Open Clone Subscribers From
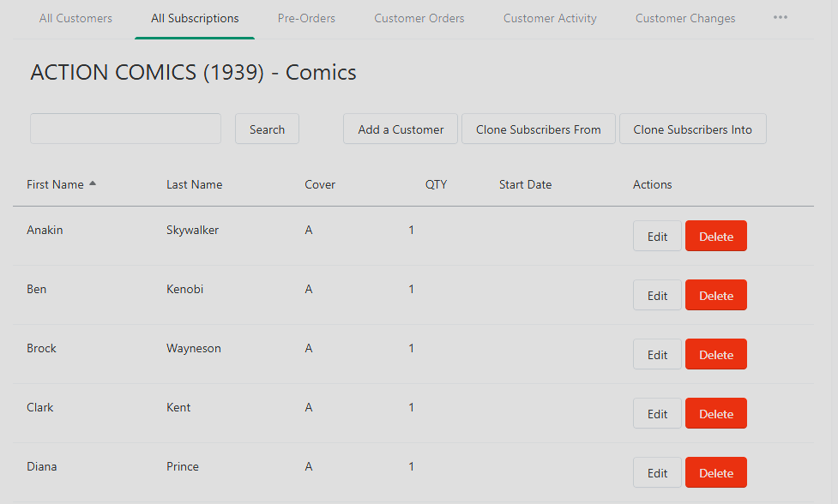The height and width of the screenshot is (504, 838). pos(538,129)
